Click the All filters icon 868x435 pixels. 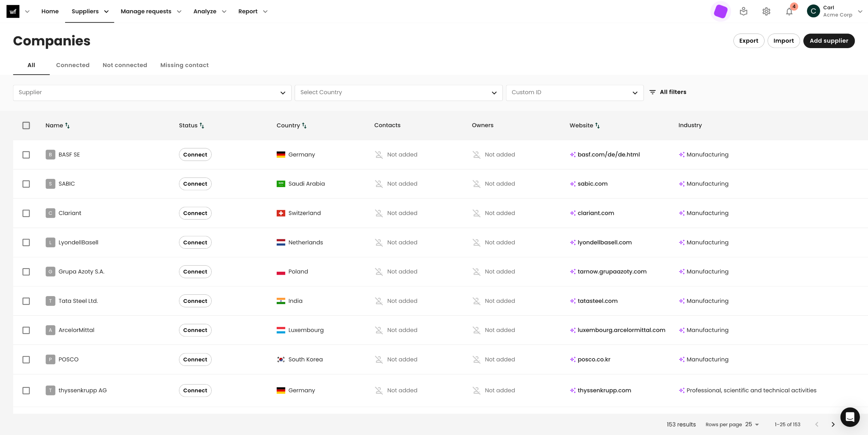click(x=652, y=92)
